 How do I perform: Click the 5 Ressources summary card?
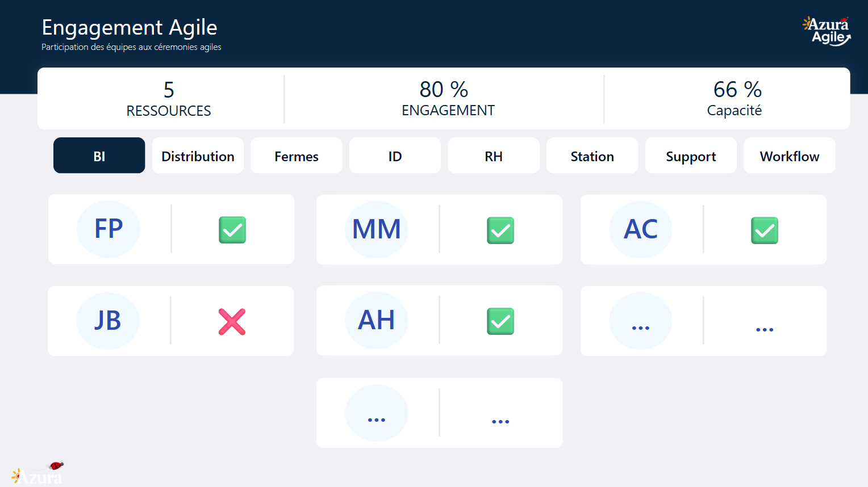tap(169, 98)
